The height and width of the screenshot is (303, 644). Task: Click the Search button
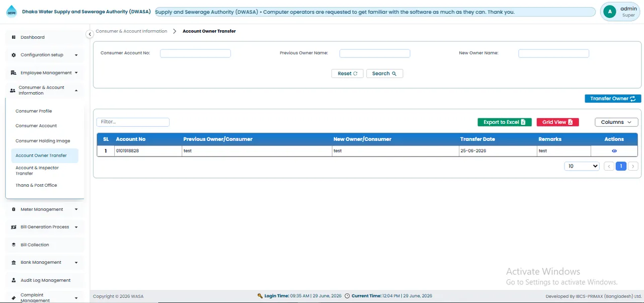point(384,73)
